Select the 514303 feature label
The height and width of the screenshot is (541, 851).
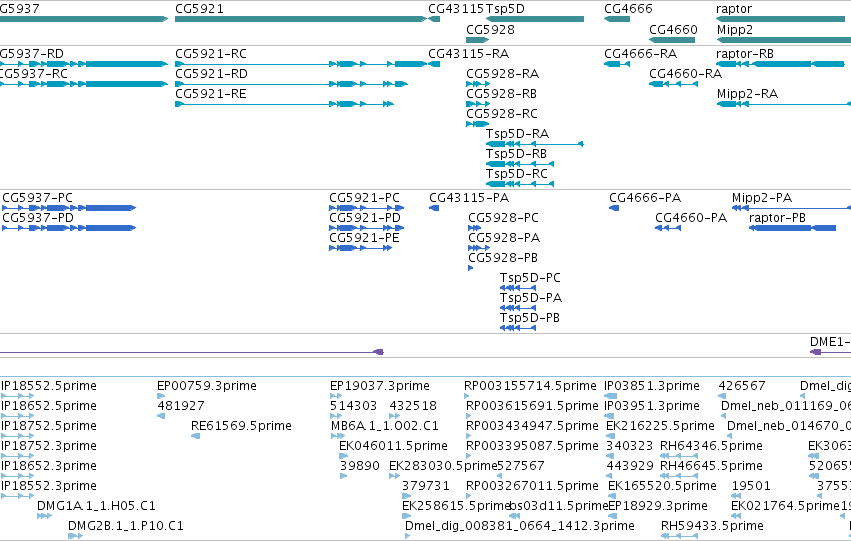353,406
